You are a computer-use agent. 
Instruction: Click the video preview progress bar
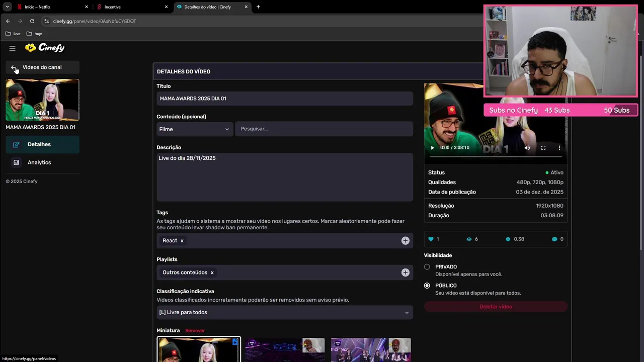pyautogui.click(x=496, y=156)
